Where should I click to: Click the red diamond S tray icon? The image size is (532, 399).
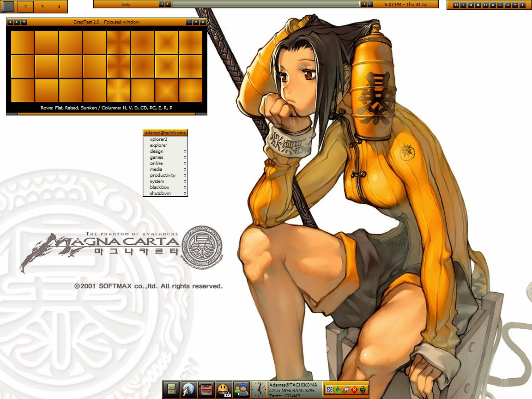[x=355, y=389]
